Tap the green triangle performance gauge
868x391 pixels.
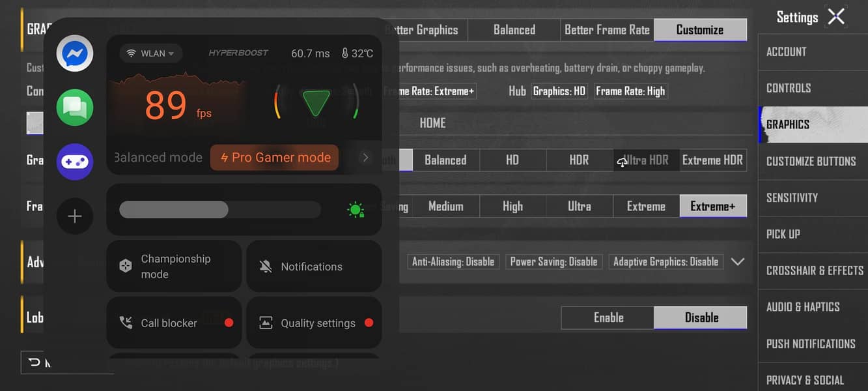click(316, 102)
